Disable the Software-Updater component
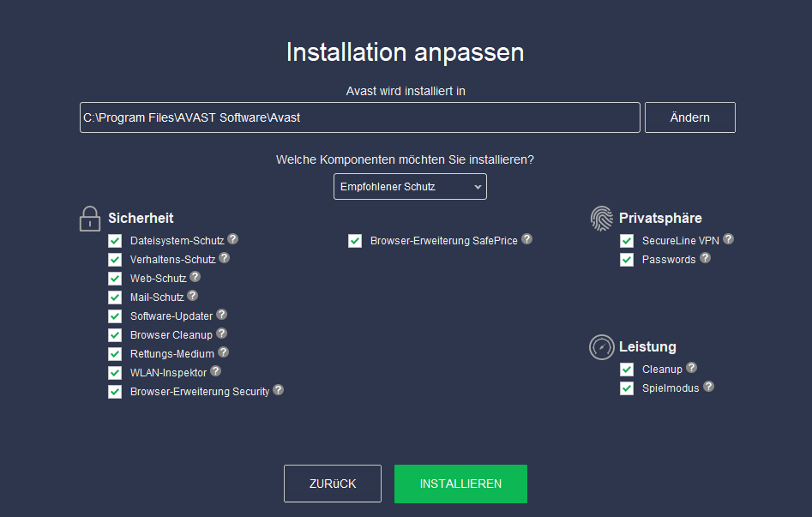 point(115,316)
